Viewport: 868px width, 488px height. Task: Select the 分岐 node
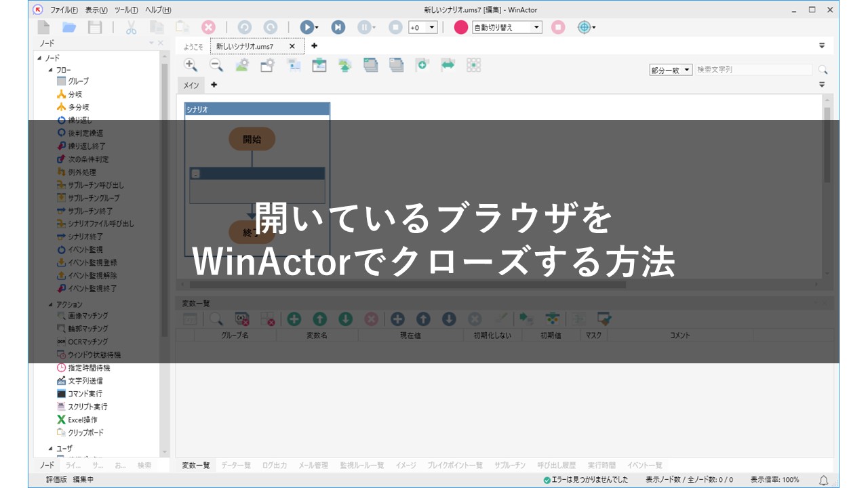[x=69, y=94]
